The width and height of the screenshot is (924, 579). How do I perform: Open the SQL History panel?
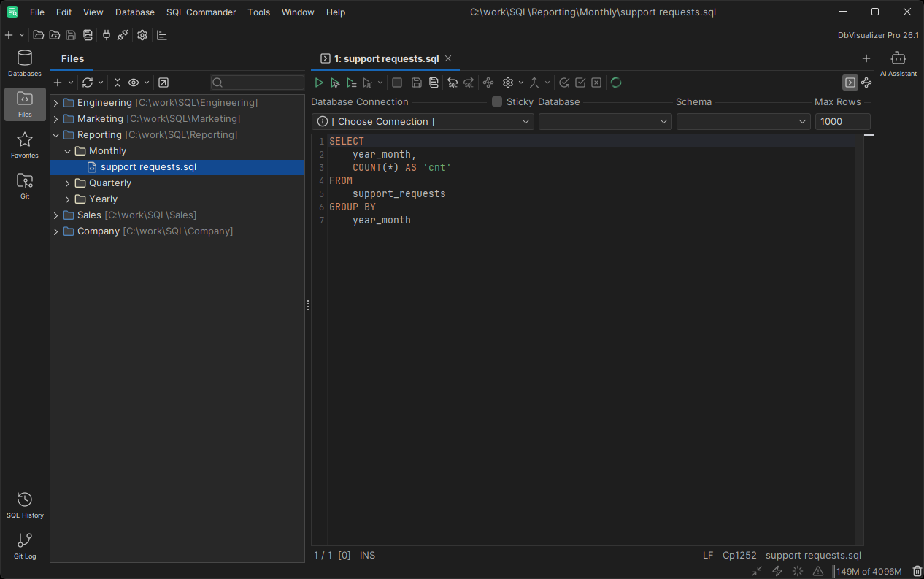tap(25, 505)
